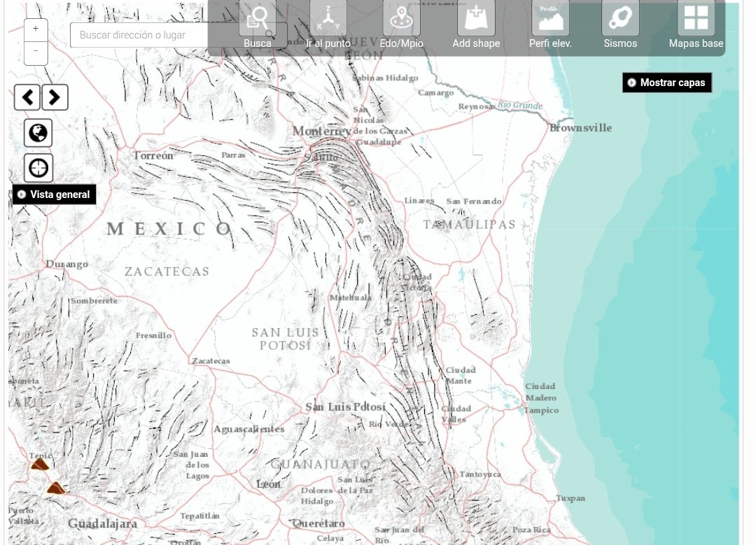Click the Reynosa city label

click(x=476, y=106)
